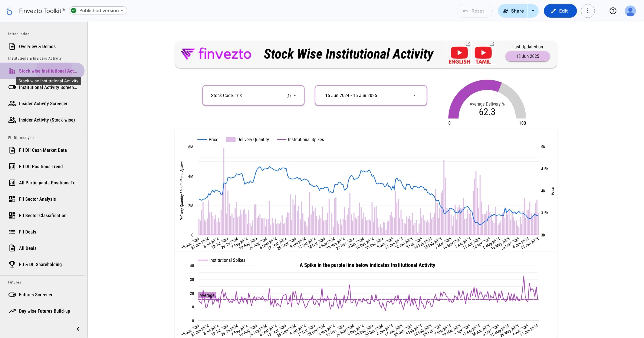Click the Share button
The height and width of the screenshot is (338, 644).
click(513, 11)
